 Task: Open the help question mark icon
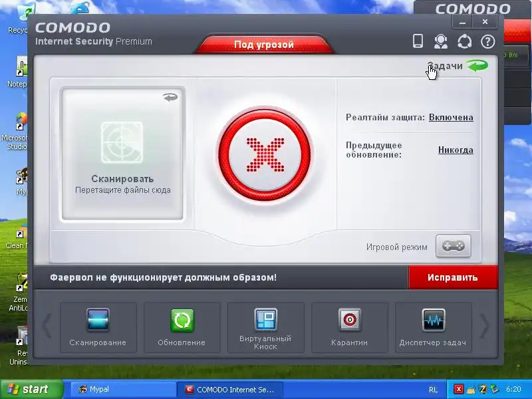[487, 42]
